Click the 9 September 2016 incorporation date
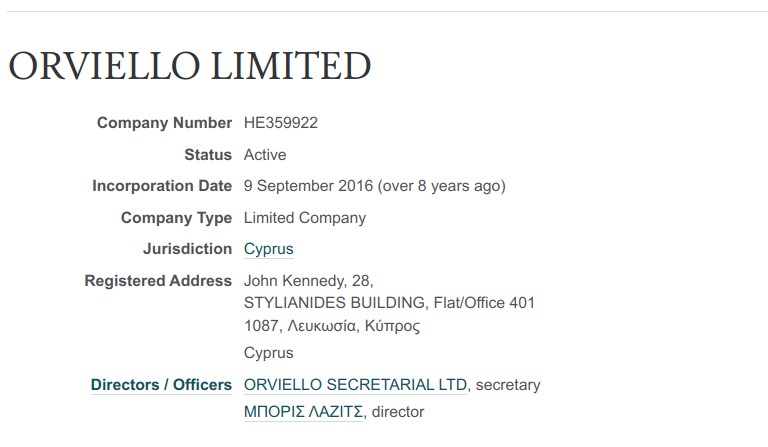The image size is (768, 447). [x=309, y=186]
